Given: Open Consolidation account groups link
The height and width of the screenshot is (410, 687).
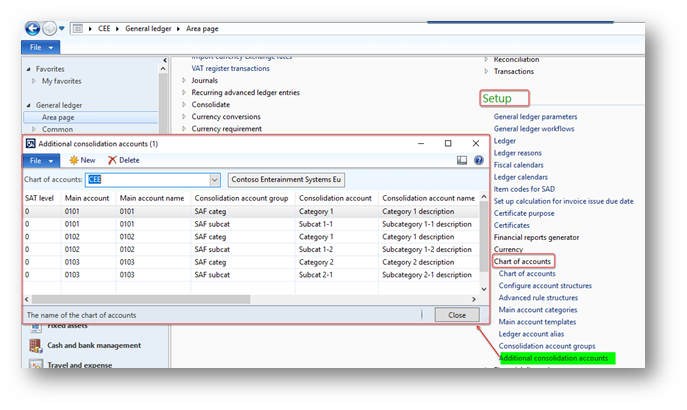Looking at the screenshot, I should click(547, 346).
